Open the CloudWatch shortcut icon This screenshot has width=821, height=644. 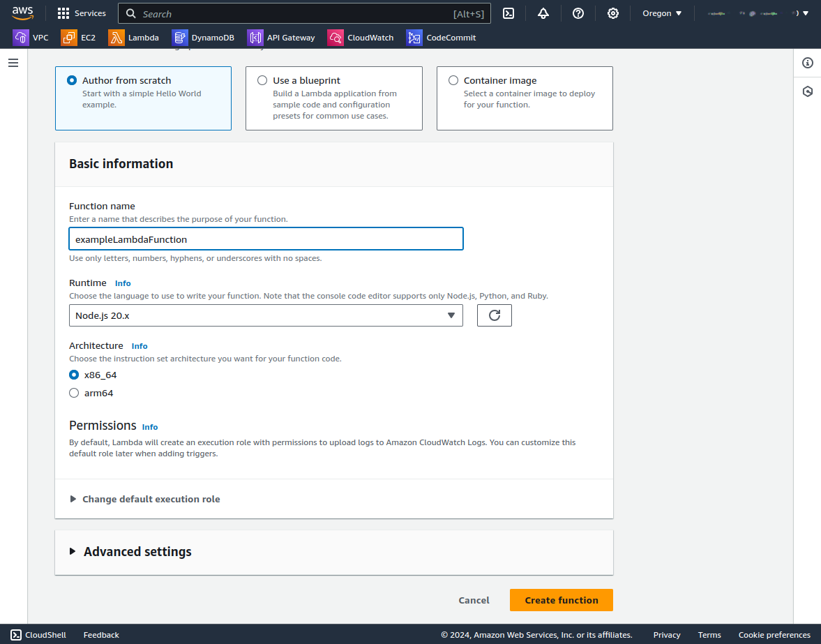(336, 38)
